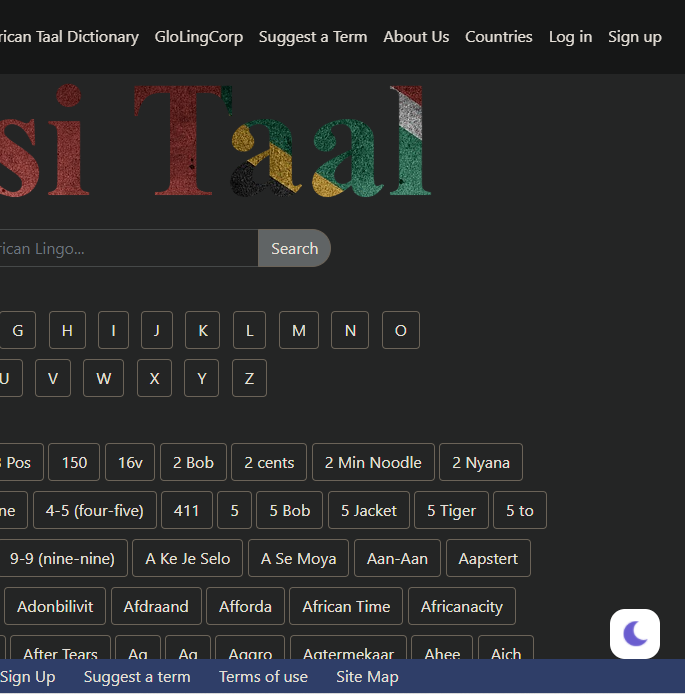Filter terms by letter K
The height and width of the screenshot is (694, 685).
click(x=203, y=330)
